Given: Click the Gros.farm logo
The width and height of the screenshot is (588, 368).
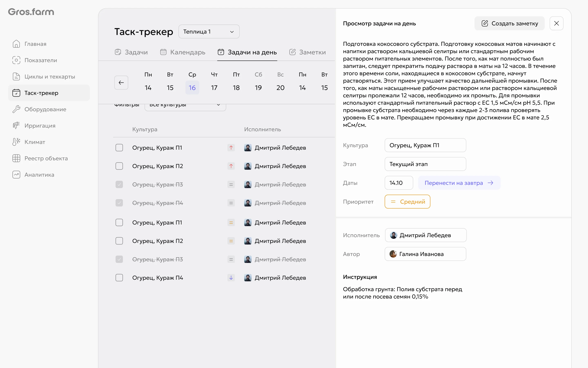Looking at the screenshot, I should coord(31,12).
